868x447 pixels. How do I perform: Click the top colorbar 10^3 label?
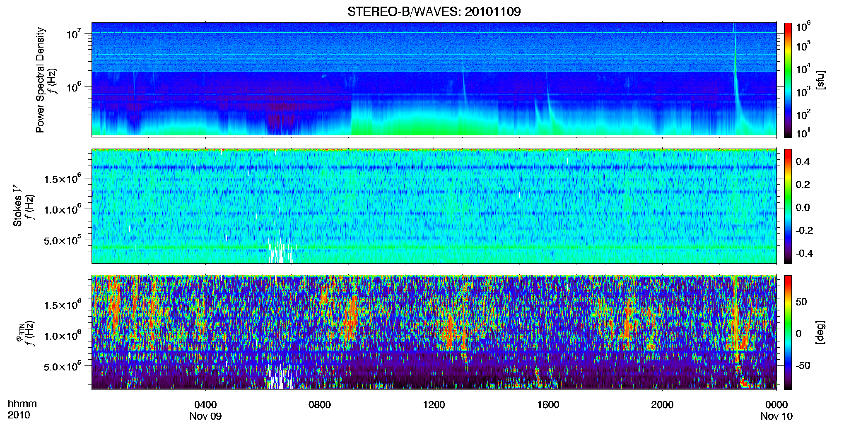(x=803, y=91)
